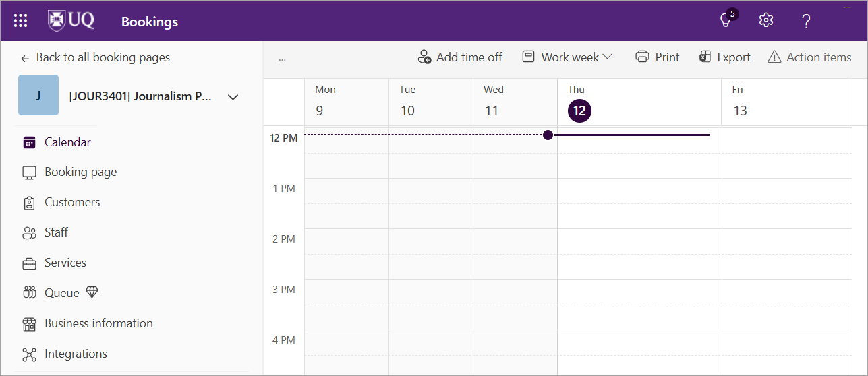
Task: Click Add time off
Action: 460,57
